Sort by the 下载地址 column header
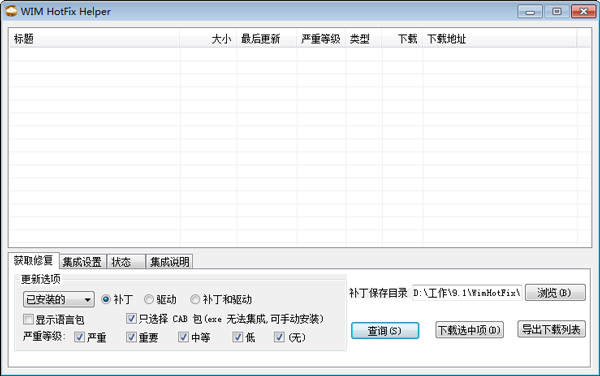Viewport: 600px width, 376px height. pyautogui.click(x=499, y=39)
